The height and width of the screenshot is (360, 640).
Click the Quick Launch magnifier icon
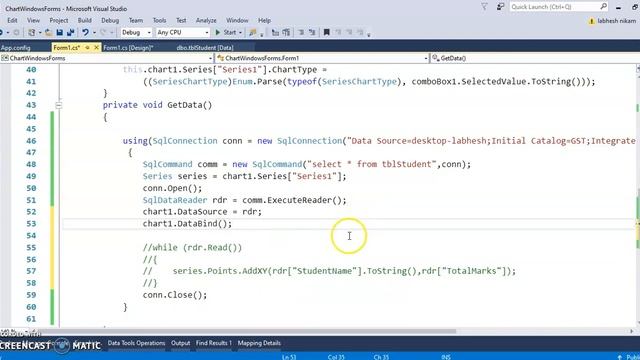(603, 7)
